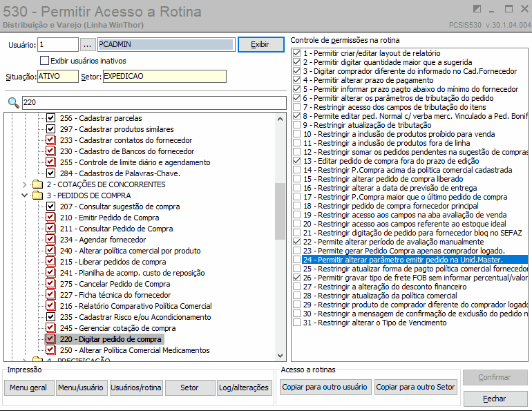This screenshot has width=532, height=411.
Task: Toggle permission 7 - Restringir acesso dos campos de tributação
Action: pos(297,107)
